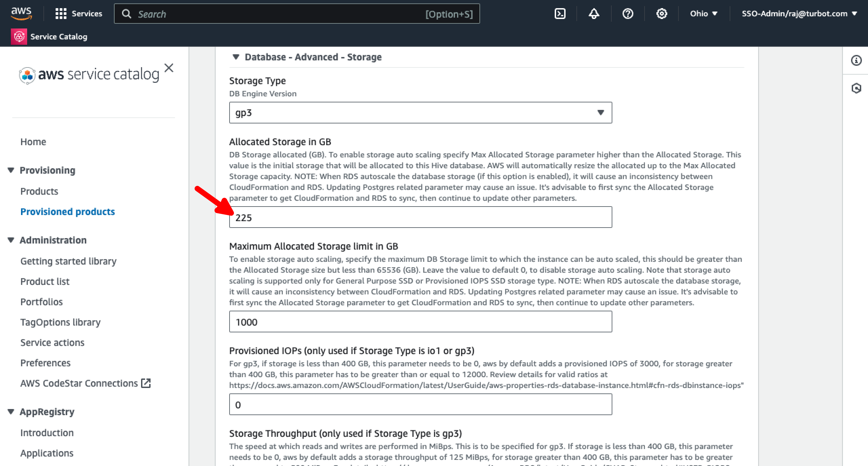Open the Ohio region selector

click(703, 14)
